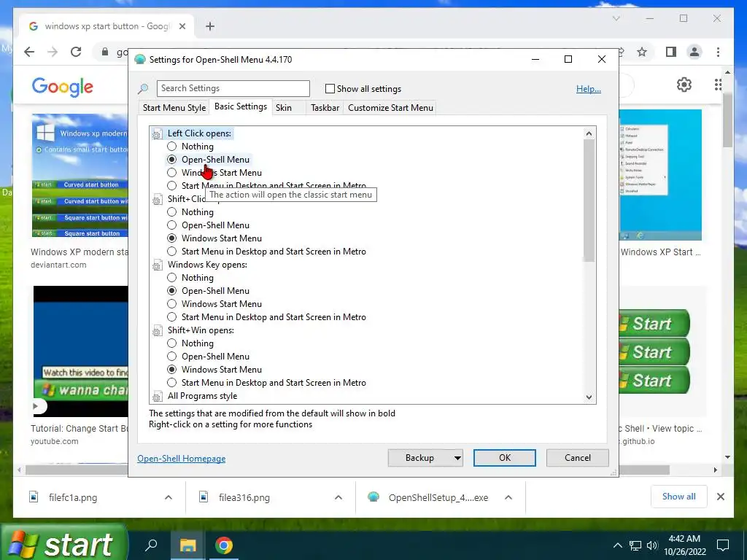This screenshot has width=747, height=560.
Task: Select the Basic Settings tab
Action: tap(241, 106)
